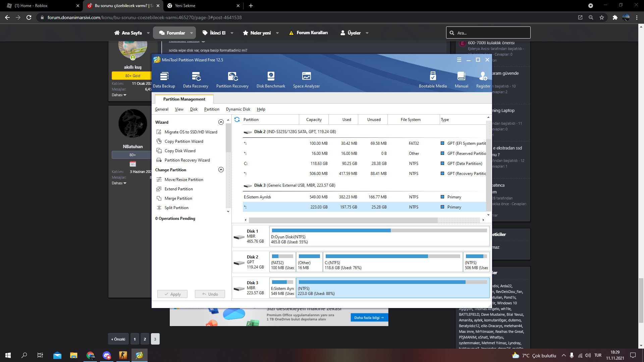Collapse the Change Partition section

[x=221, y=170]
